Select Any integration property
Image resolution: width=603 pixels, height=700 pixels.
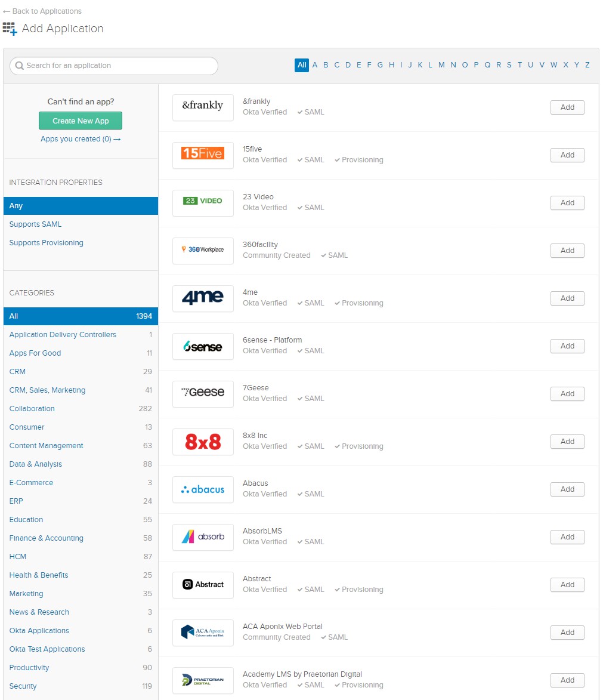click(x=81, y=206)
